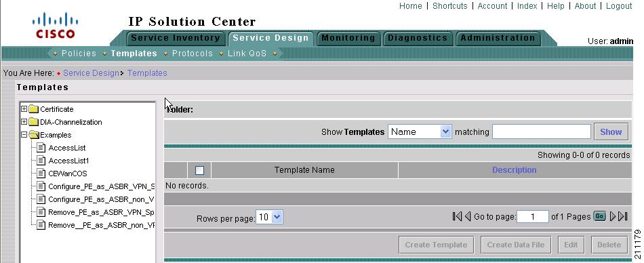This screenshot has width=644, height=263.
Task: Click the Certificate folder icon
Action: 34,109
